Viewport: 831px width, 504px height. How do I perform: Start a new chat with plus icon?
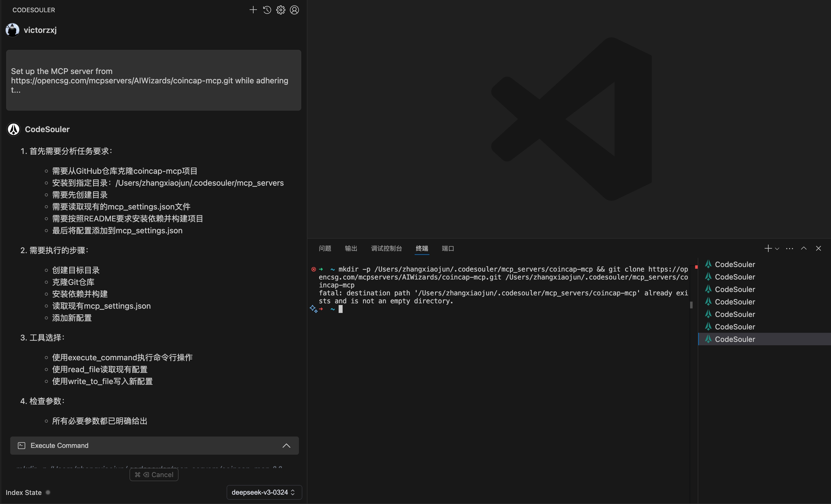pos(253,10)
